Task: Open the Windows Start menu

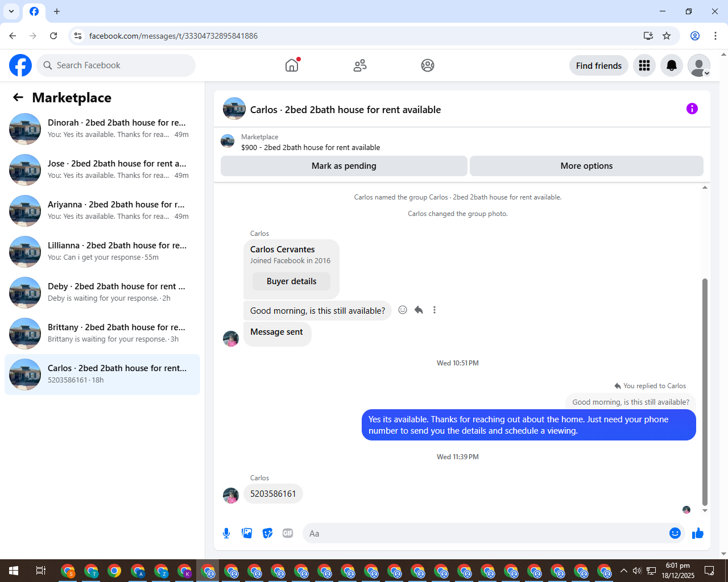Action: click(14, 571)
